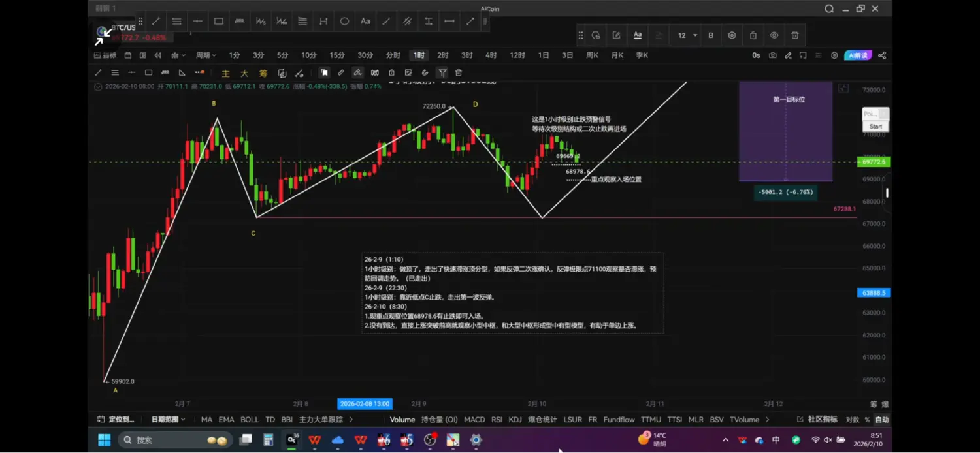The image size is (980, 453).
Task: Click the 定位到 locate button
Action: (116, 420)
